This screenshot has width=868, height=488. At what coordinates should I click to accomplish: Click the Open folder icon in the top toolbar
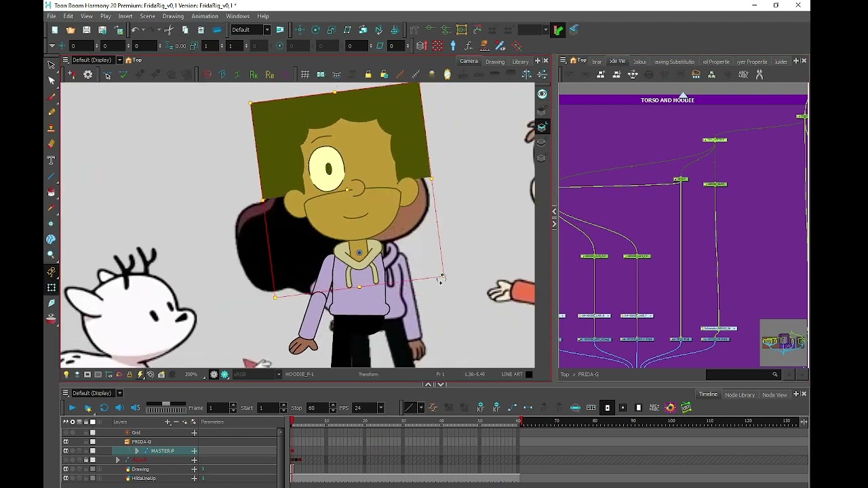[71, 30]
